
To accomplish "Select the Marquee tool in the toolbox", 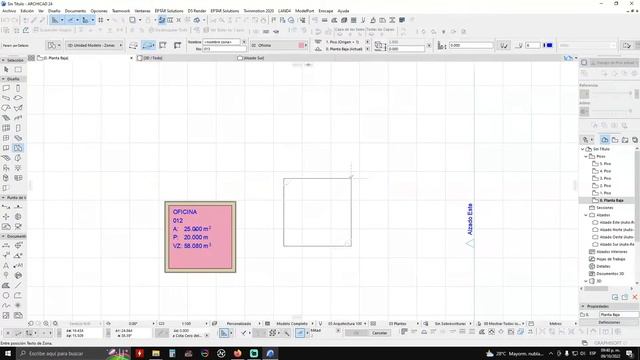I will point(18,69).
